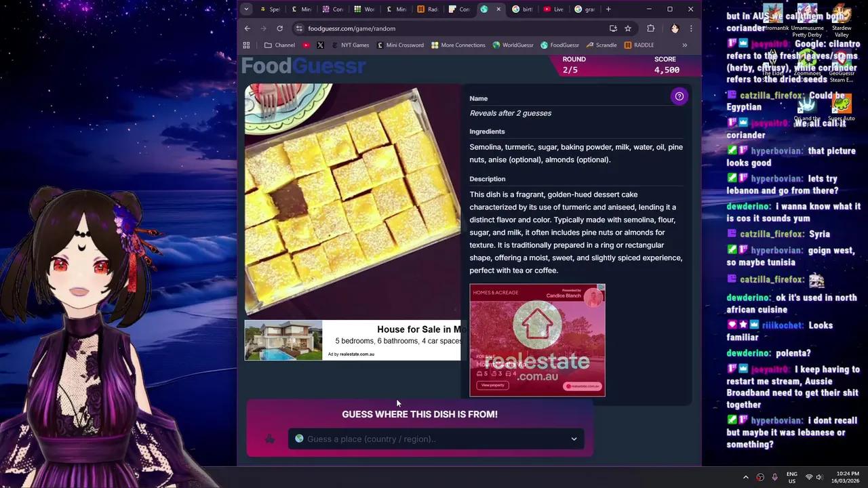Open the ENG US language indicator

click(791, 477)
